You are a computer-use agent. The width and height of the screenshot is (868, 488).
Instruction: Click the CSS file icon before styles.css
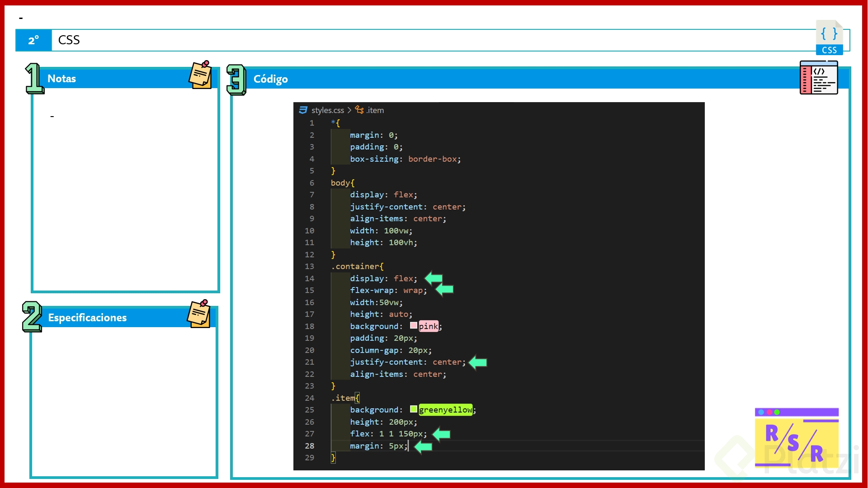pyautogui.click(x=303, y=110)
